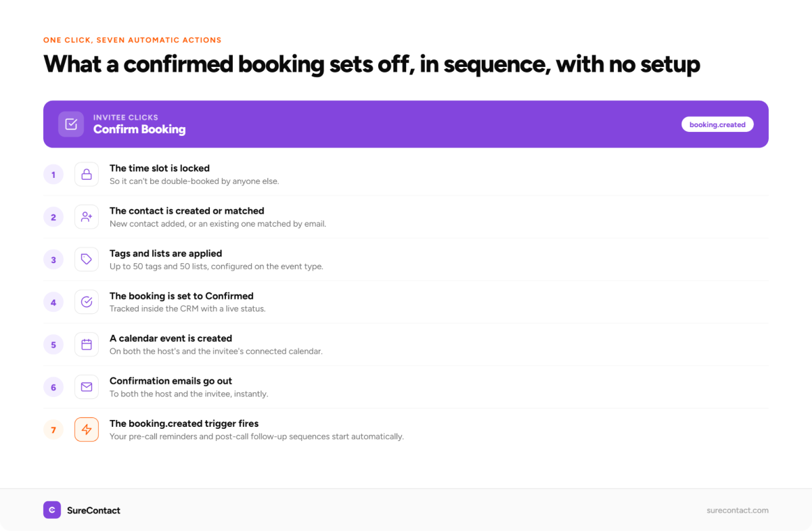Image resolution: width=812 pixels, height=531 pixels.
Task: Click 'New contact added, or an existing' description
Action: click(x=218, y=224)
